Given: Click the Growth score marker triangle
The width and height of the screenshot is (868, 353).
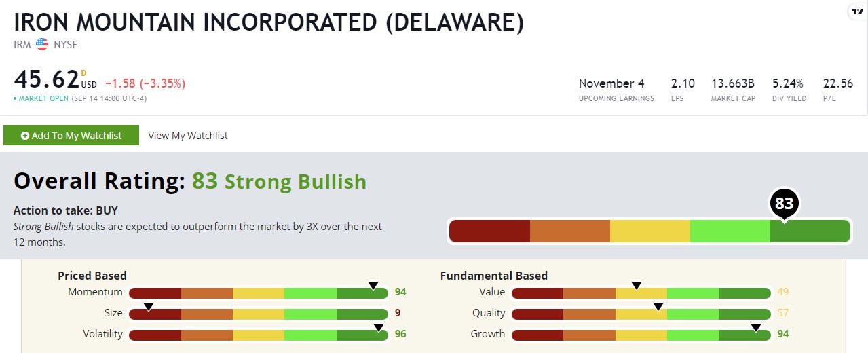Looking at the screenshot, I should (755, 327).
